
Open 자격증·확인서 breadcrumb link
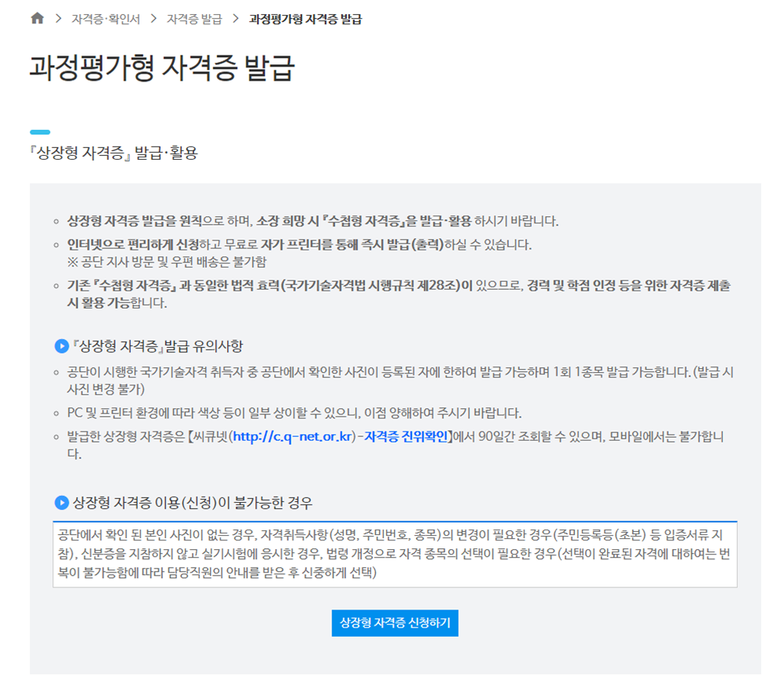pos(106,19)
